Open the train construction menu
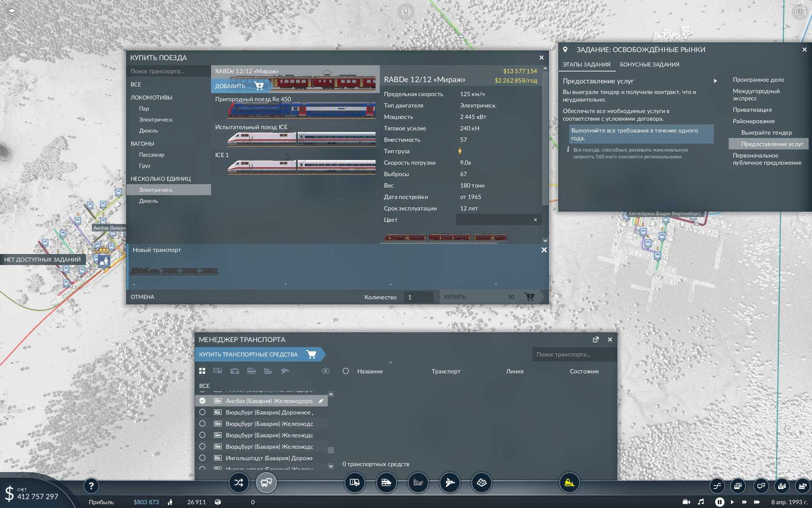This screenshot has width=812, height=508. pyautogui.click(x=386, y=482)
